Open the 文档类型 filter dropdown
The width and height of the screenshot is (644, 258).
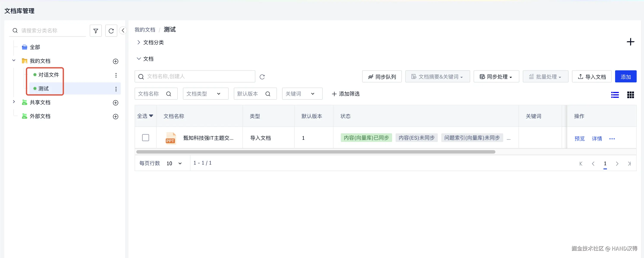pyautogui.click(x=205, y=94)
